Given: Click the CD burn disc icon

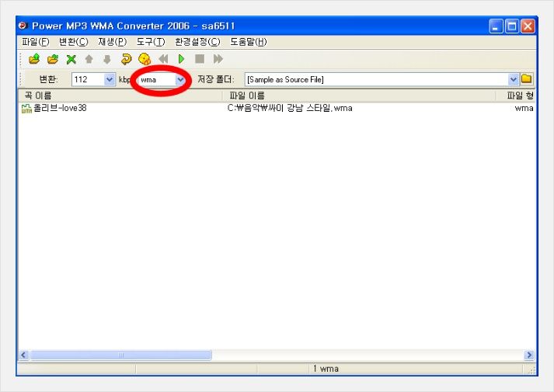Looking at the screenshot, I should tap(145, 59).
